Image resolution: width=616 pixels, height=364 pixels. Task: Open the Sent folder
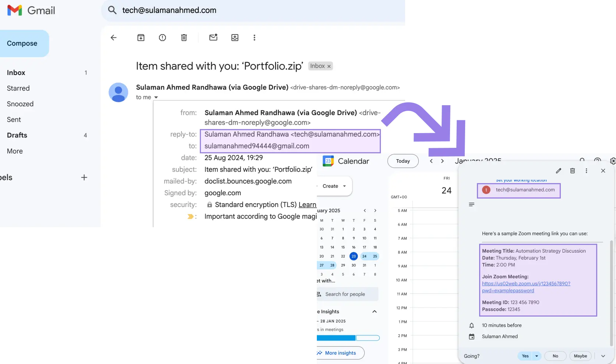14,119
